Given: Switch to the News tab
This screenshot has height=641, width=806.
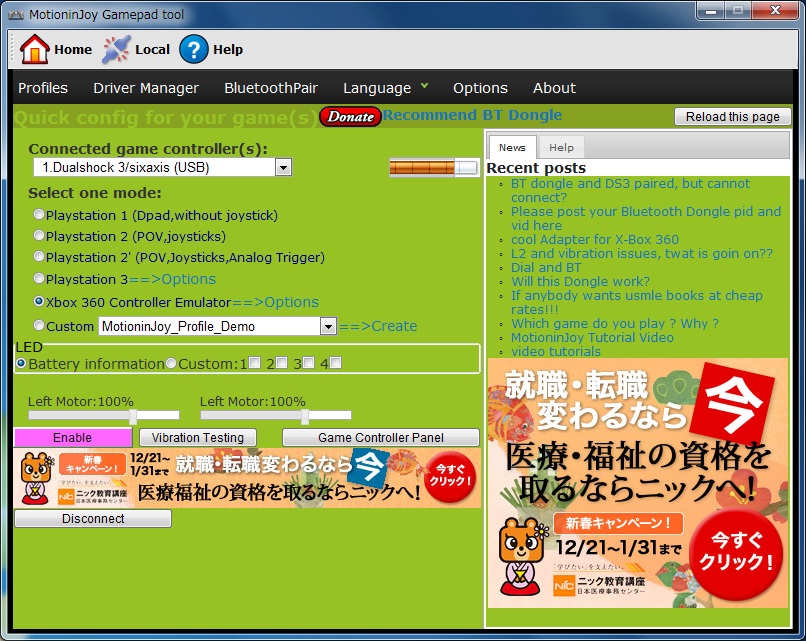Looking at the screenshot, I should [x=512, y=148].
